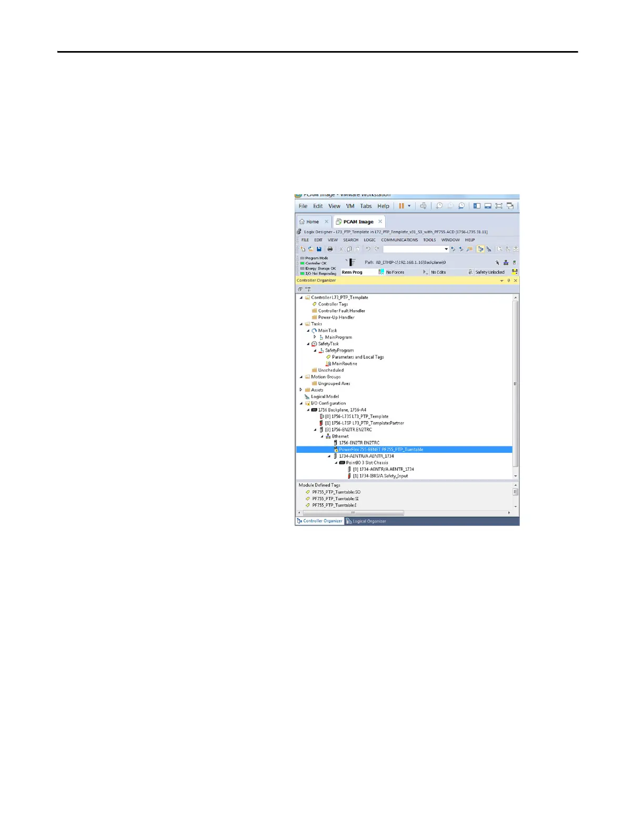Click the horizontal scrollbar in Module Defined Tags
The image size is (644, 834).
(x=354, y=513)
